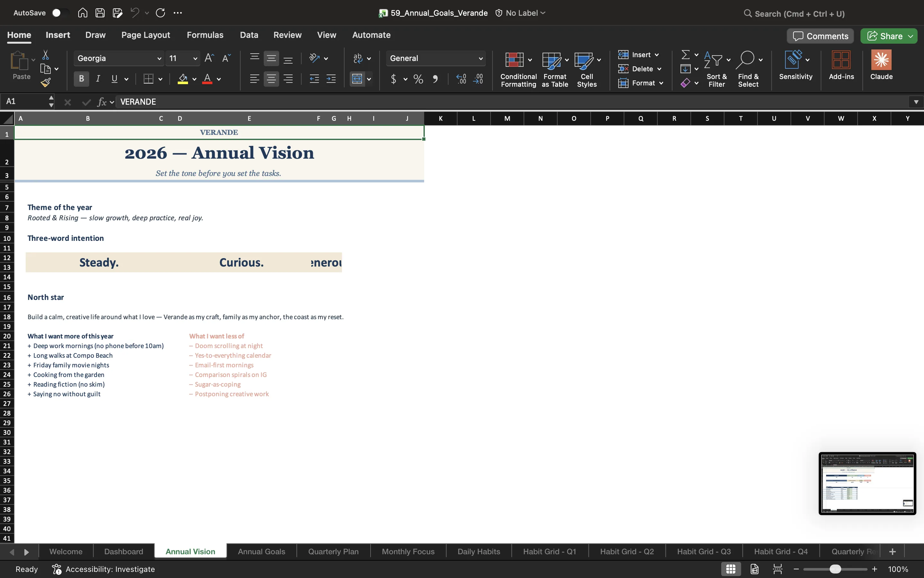Click the Save As pencil-disk icon

118,13
